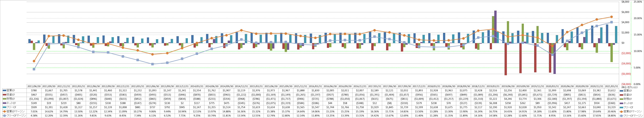Select the $780 cell

[x=34, y=90]
